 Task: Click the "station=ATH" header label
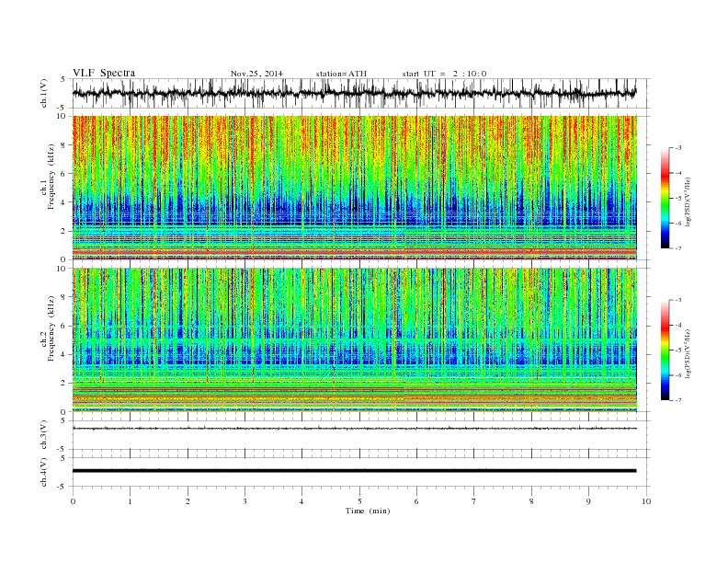coord(341,74)
